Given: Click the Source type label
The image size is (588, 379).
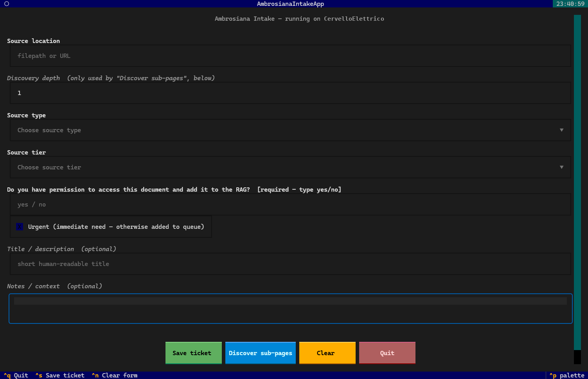Looking at the screenshot, I should 27,115.
